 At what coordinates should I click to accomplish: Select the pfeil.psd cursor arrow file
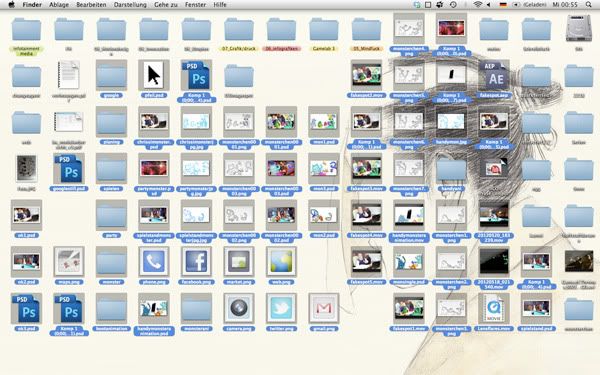point(153,75)
